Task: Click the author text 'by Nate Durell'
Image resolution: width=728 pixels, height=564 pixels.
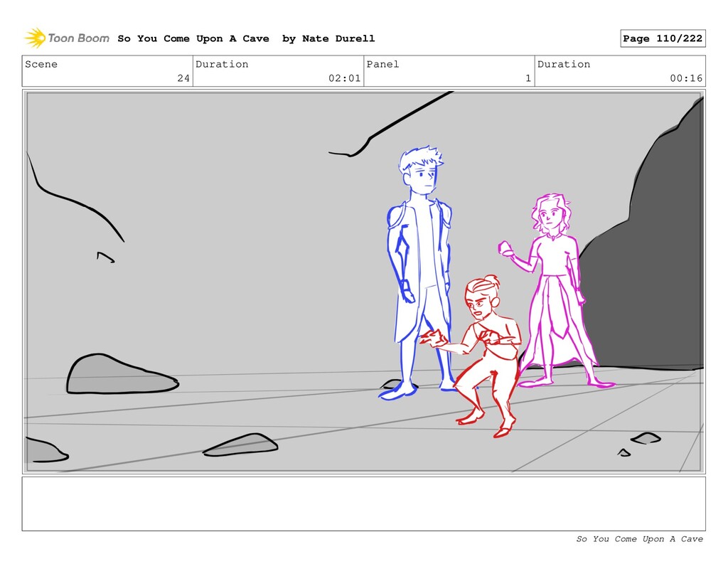Action: click(328, 38)
